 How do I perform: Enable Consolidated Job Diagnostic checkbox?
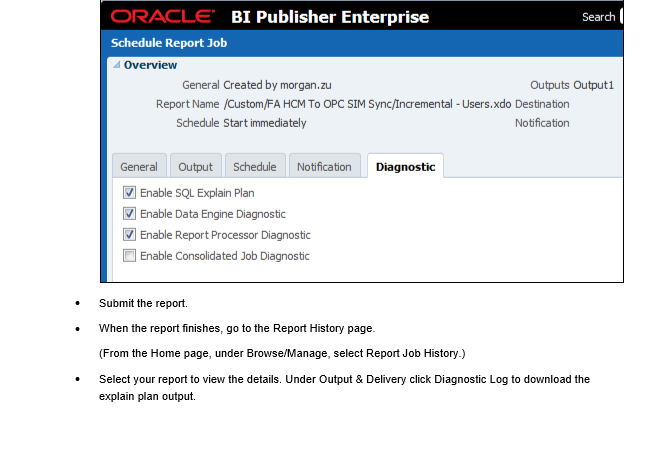[x=129, y=256]
